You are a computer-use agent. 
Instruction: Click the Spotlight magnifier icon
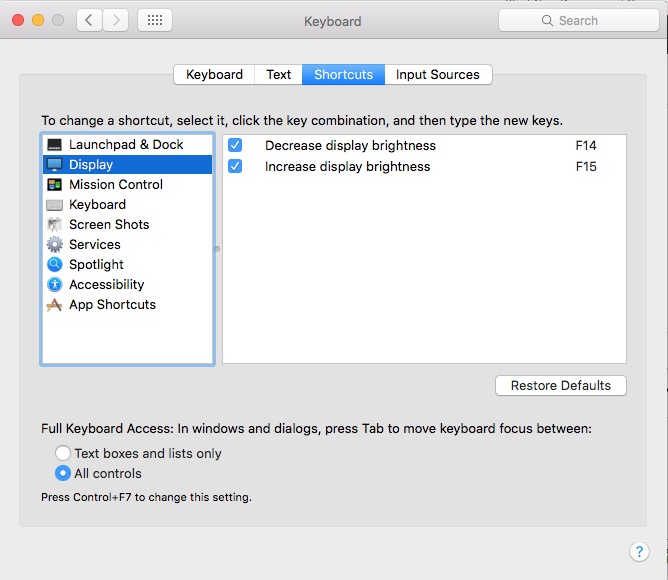(55, 265)
